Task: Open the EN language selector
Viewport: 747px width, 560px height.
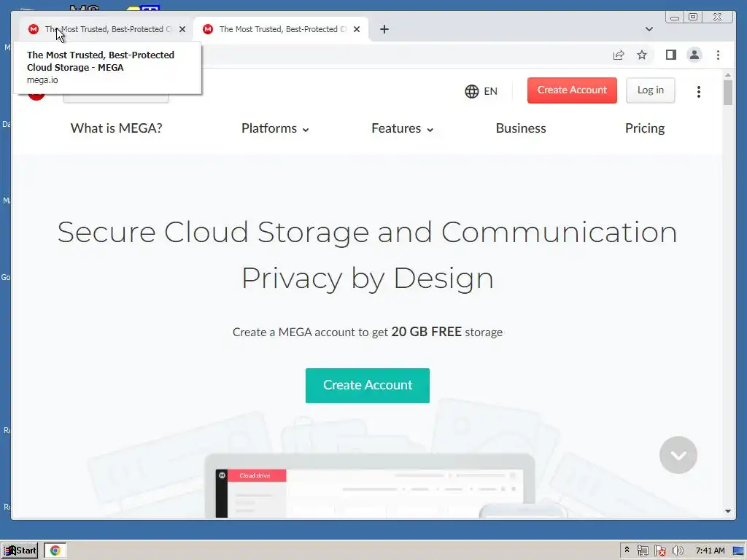Action: pyautogui.click(x=481, y=91)
